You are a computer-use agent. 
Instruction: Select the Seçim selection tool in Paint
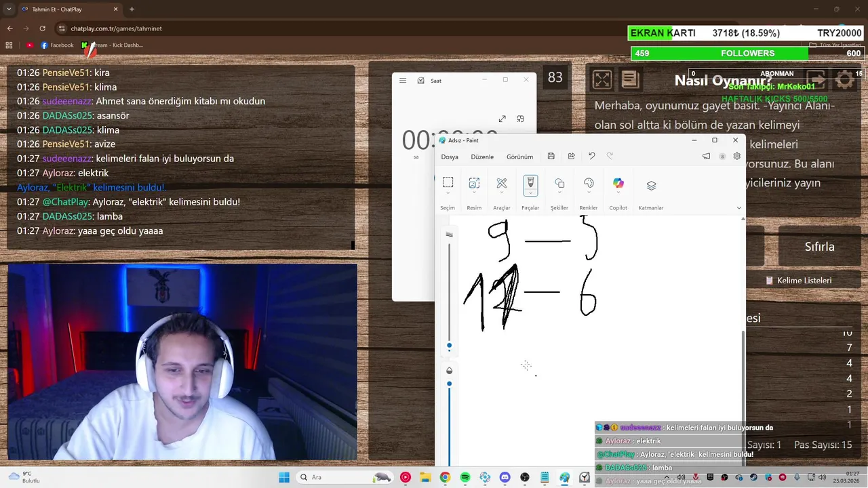pyautogui.click(x=448, y=182)
